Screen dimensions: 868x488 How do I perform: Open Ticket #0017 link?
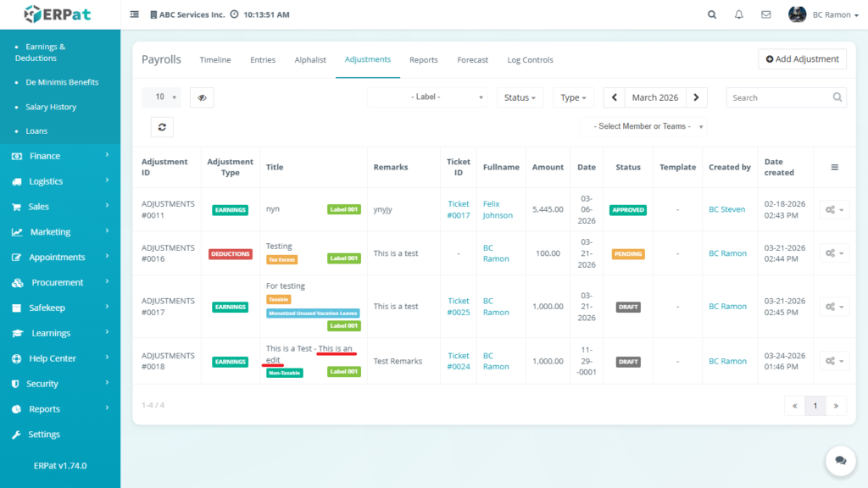tap(459, 209)
